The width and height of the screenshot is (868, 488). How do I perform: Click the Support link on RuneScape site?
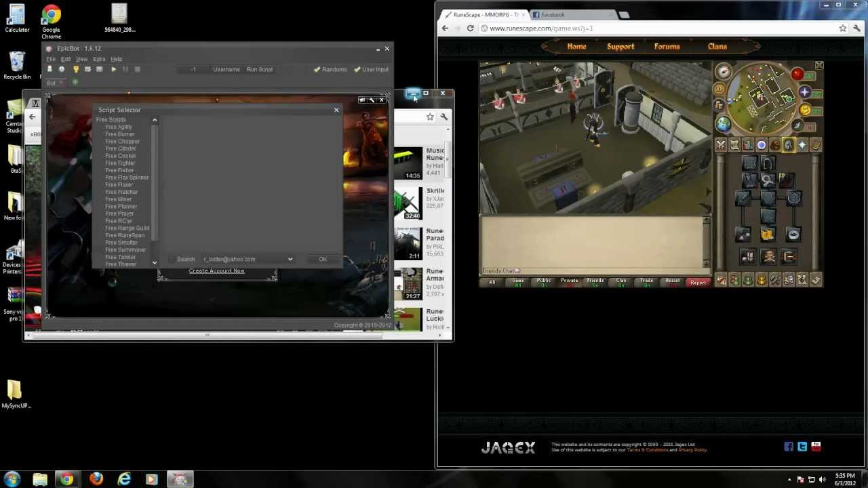[620, 47]
